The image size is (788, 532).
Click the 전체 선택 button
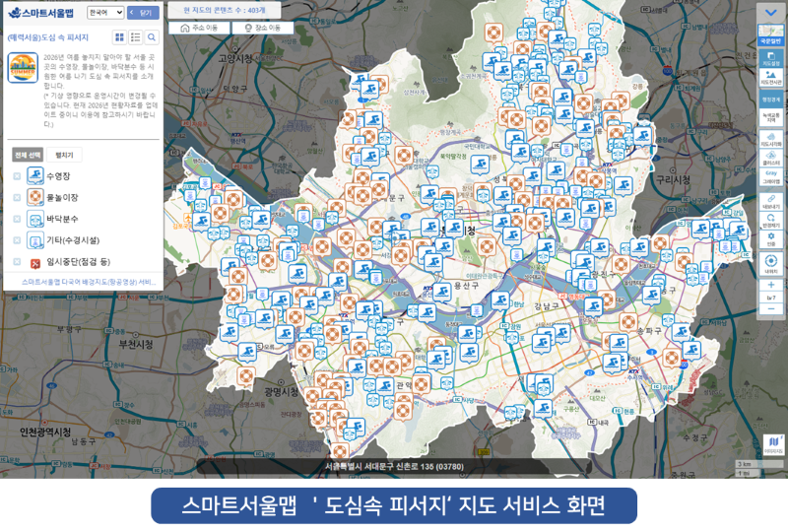tap(28, 155)
